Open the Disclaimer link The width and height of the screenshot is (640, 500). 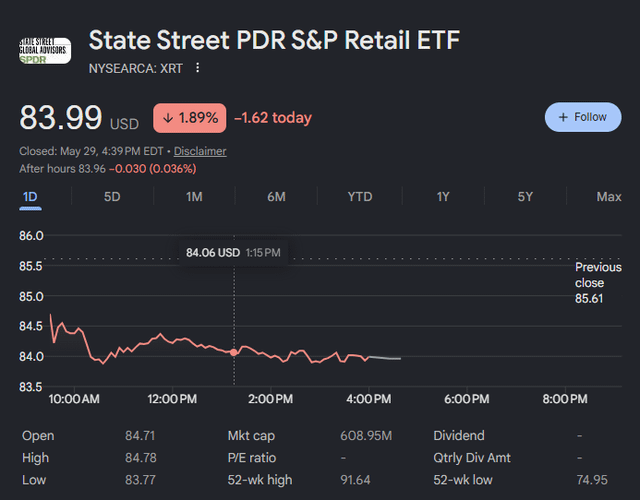(200, 151)
